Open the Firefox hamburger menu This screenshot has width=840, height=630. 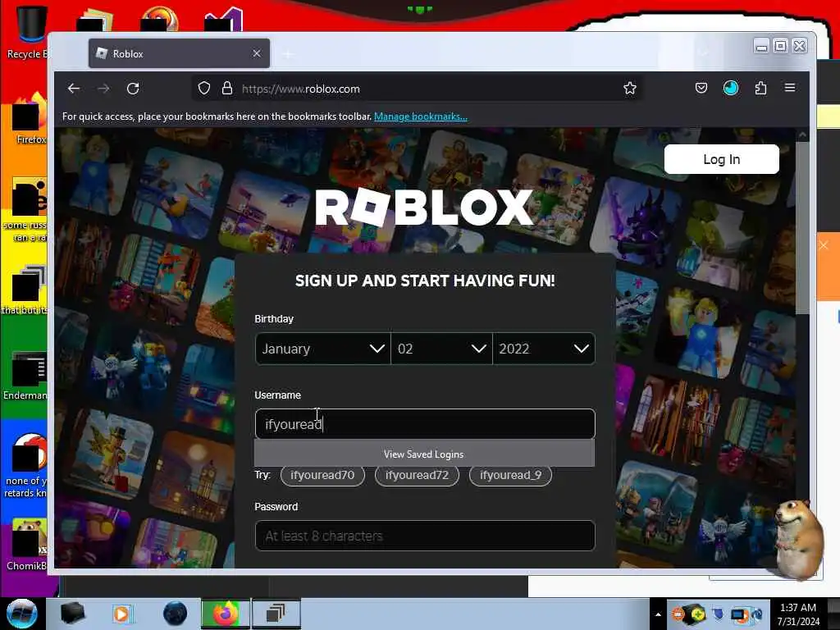[x=790, y=88]
